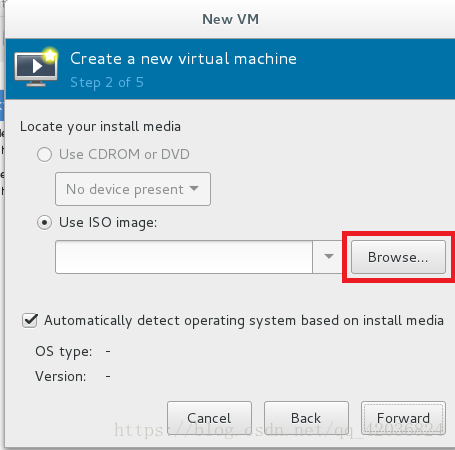Go Back to the previous step
This screenshot has width=455, height=450.
point(306,418)
